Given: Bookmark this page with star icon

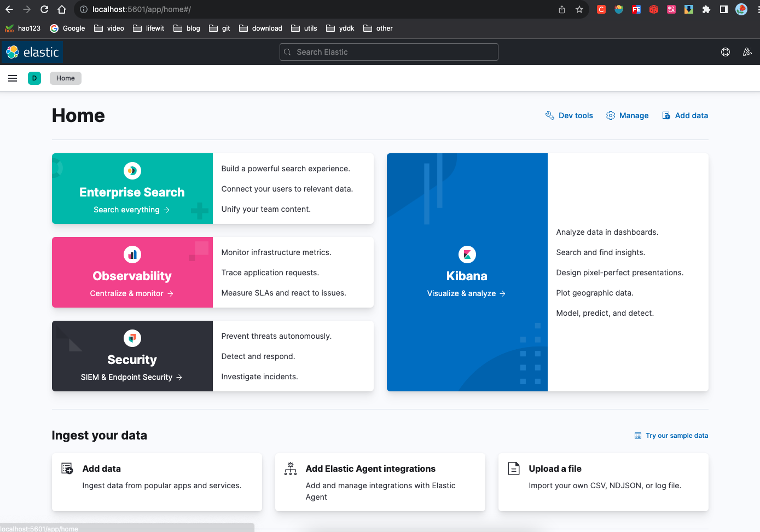Looking at the screenshot, I should (x=579, y=9).
